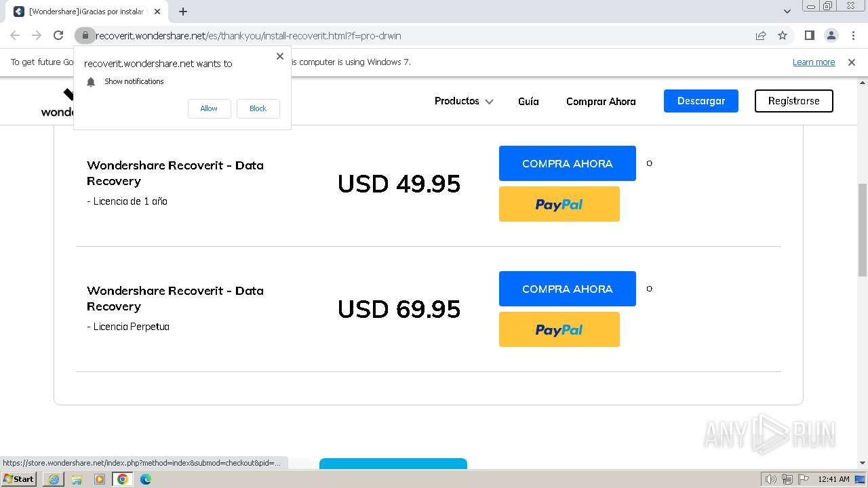Open site info lock icon
This screenshot has width=868, height=488.
pos(85,35)
